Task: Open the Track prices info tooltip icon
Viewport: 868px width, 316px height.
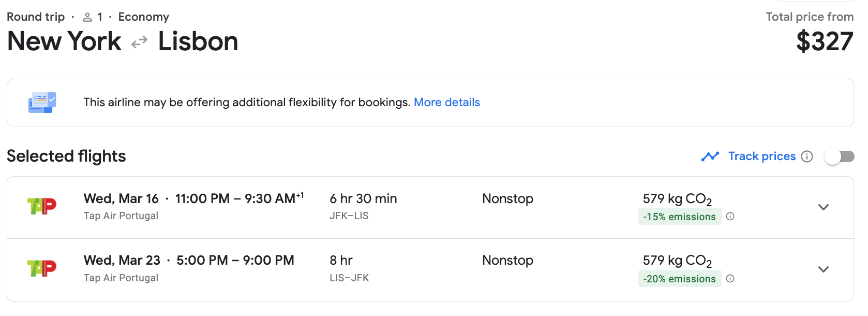Action: (807, 156)
